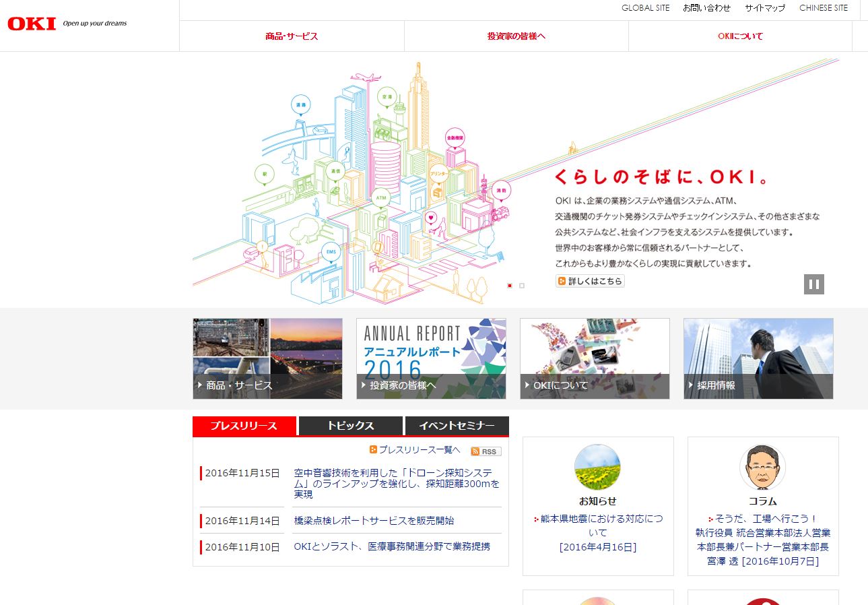
Task: Open 橋梁点検レポートサービスを販売開始 release
Action: click(x=374, y=521)
